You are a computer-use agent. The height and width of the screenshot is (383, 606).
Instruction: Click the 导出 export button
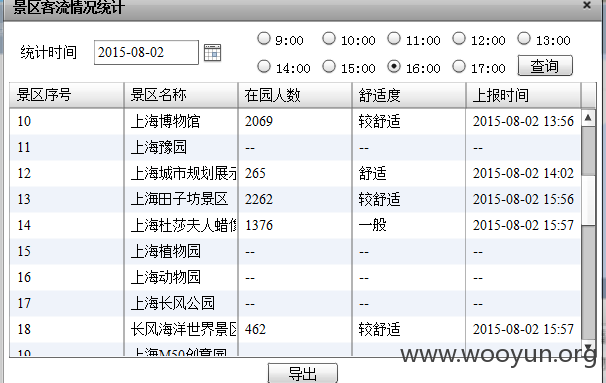click(303, 373)
